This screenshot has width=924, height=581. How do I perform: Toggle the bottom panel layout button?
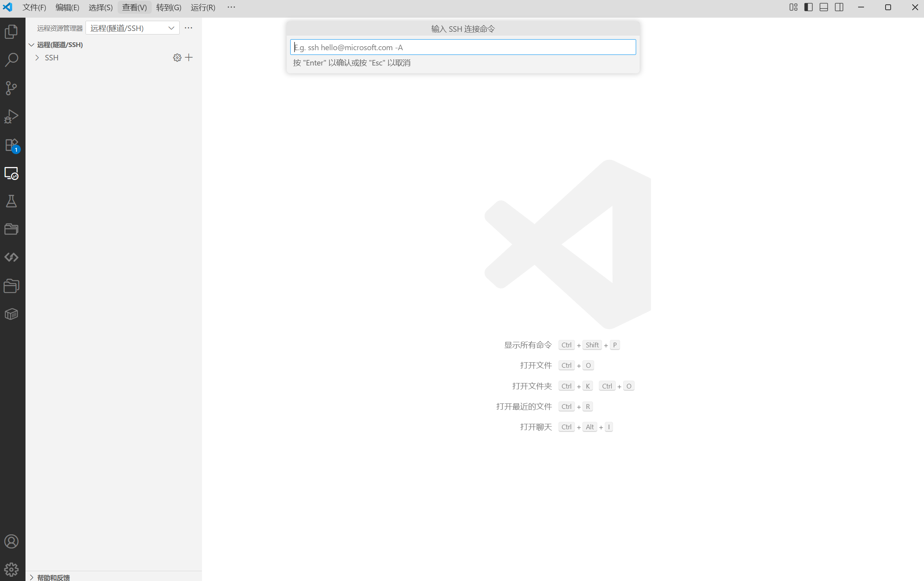click(824, 7)
